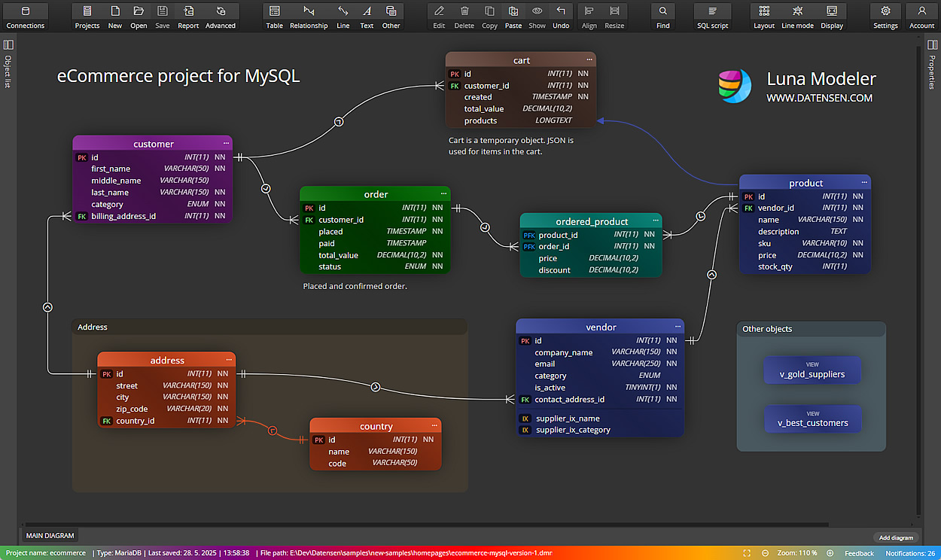
Task: Open the order table ellipsis menu
Action: [x=444, y=194]
